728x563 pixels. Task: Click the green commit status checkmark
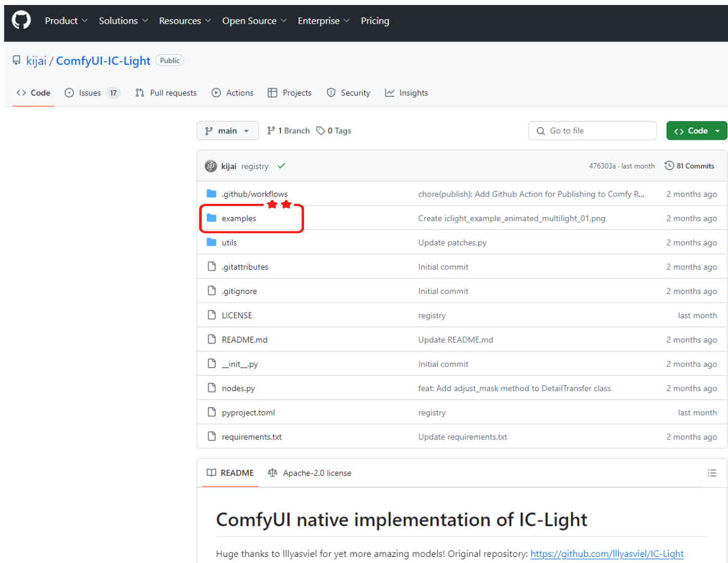click(281, 166)
